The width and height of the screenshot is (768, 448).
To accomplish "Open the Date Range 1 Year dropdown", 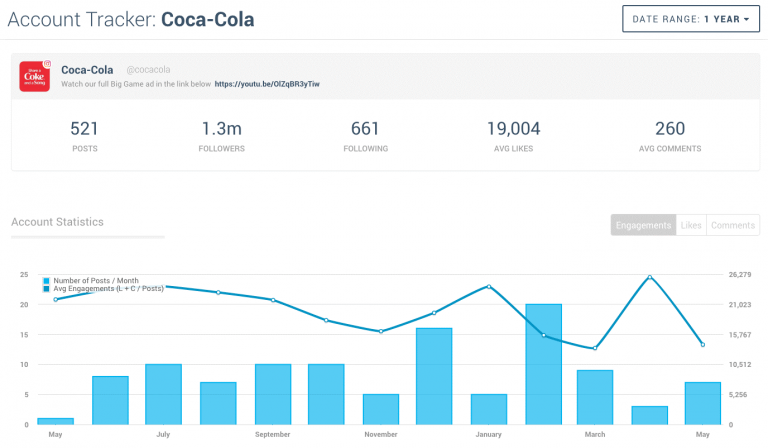I will [x=689, y=19].
